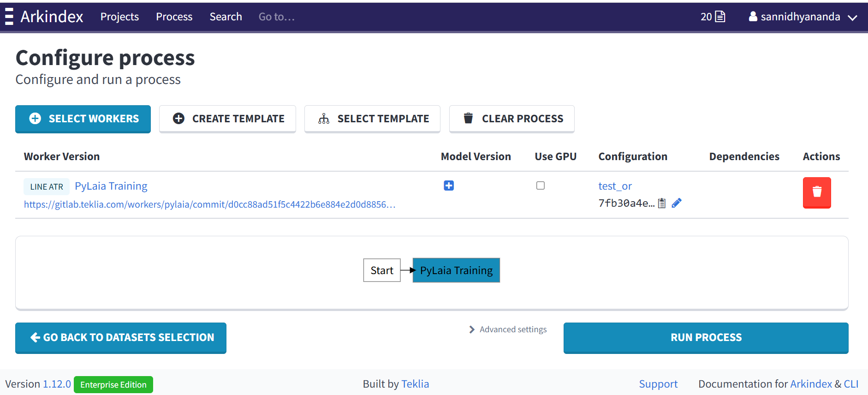Focus the Go to… input field
This screenshot has height=395, width=868.
(x=277, y=17)
